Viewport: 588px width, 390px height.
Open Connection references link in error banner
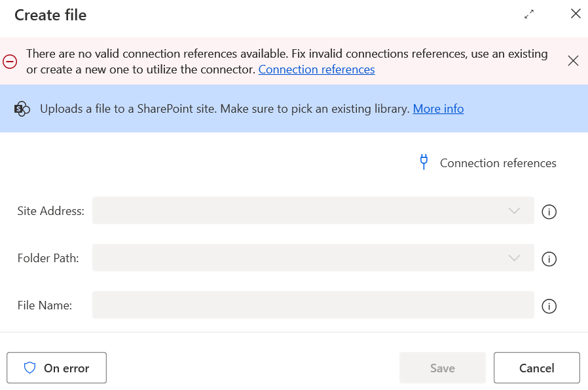click(316, 69)
